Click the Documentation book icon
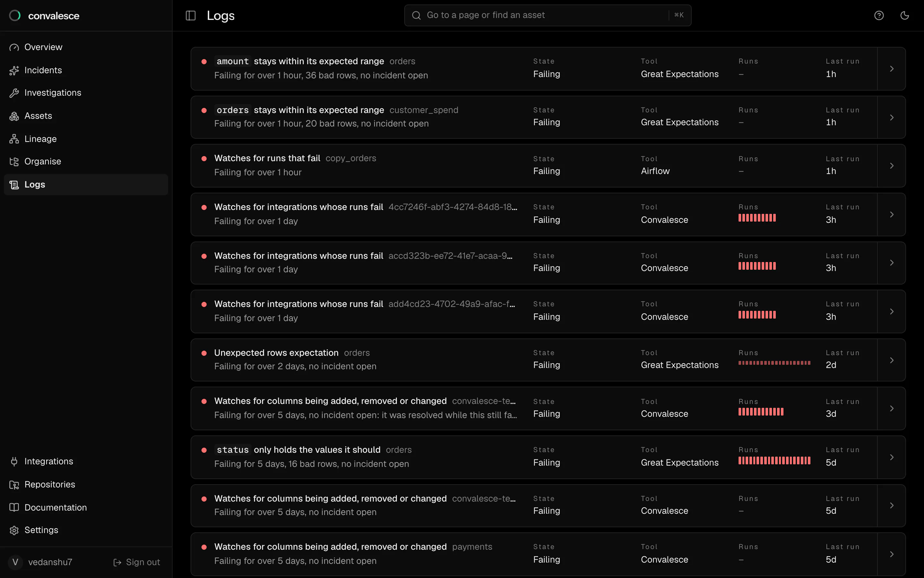 click(x=14, y=508)
